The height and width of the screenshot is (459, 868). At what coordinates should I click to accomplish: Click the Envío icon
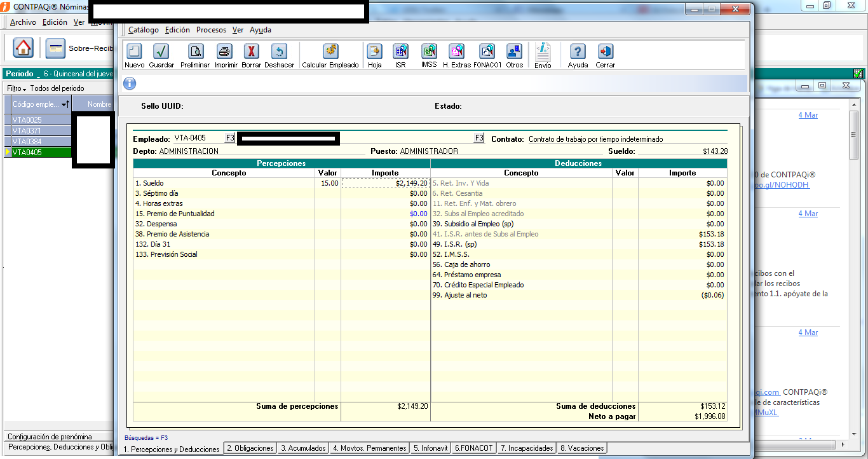tap(543, 51)
